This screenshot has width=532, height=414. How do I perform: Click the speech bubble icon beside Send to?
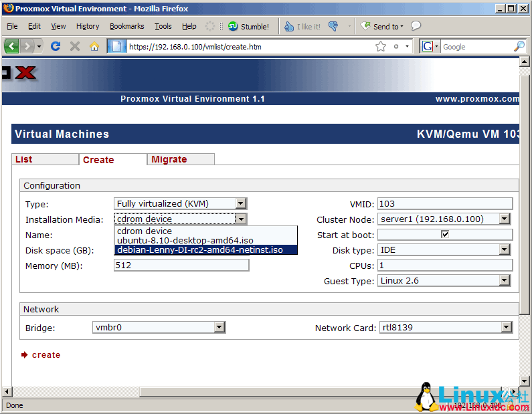pos(416,26)
